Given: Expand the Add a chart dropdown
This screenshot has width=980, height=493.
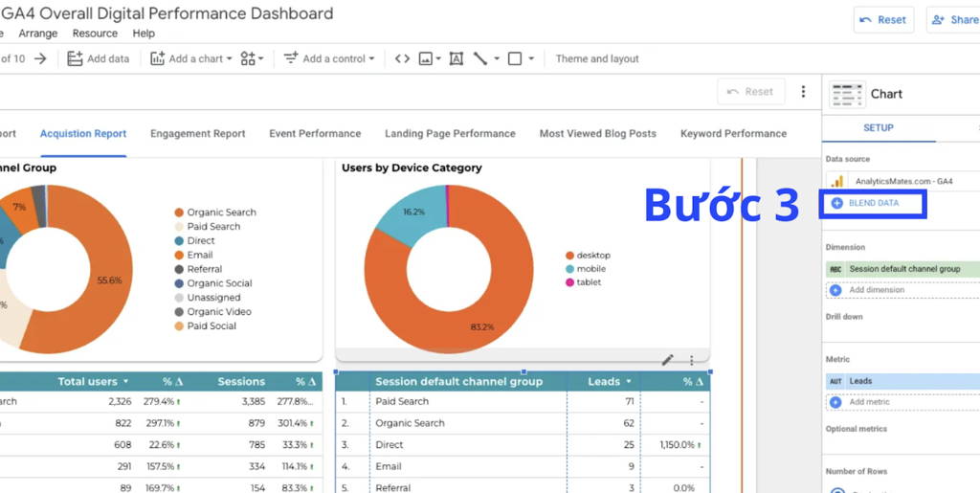Looking at the screenshot, I should coord(190,58).
